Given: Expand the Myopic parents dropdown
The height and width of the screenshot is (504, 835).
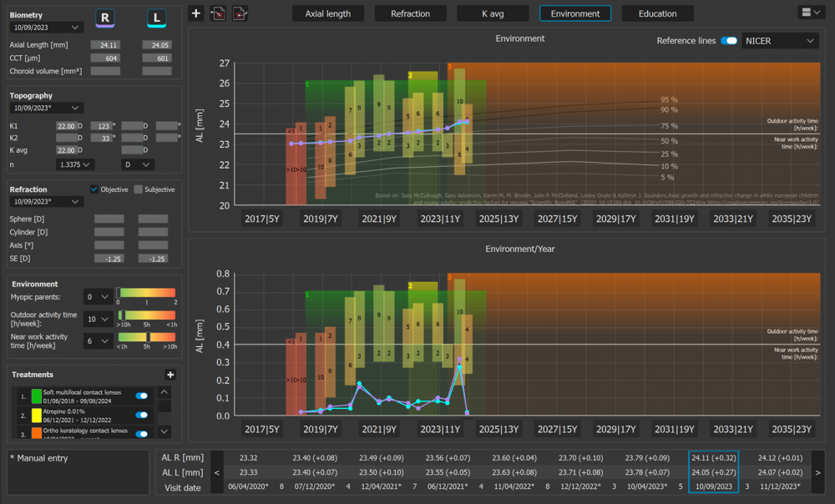Looking at the screenshot, I should click(x=98, y=297).
